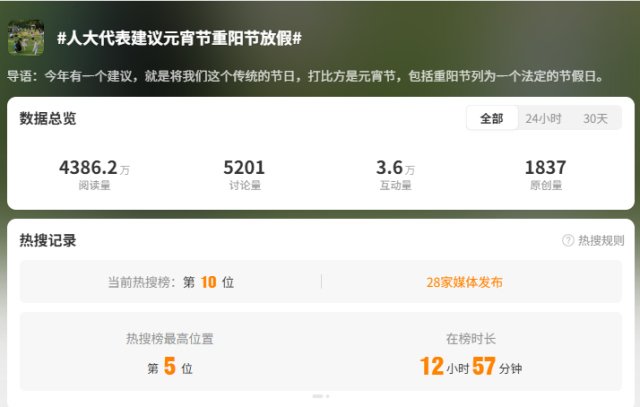The image size is (640, 407).
Task: Select the 全部 time range tab
Action: tap(491, 118)
